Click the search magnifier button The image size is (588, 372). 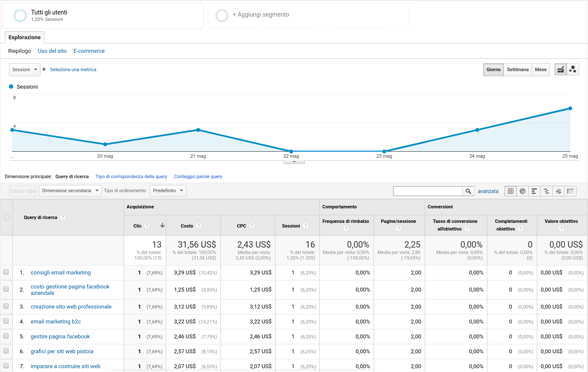tap(468, 191)
